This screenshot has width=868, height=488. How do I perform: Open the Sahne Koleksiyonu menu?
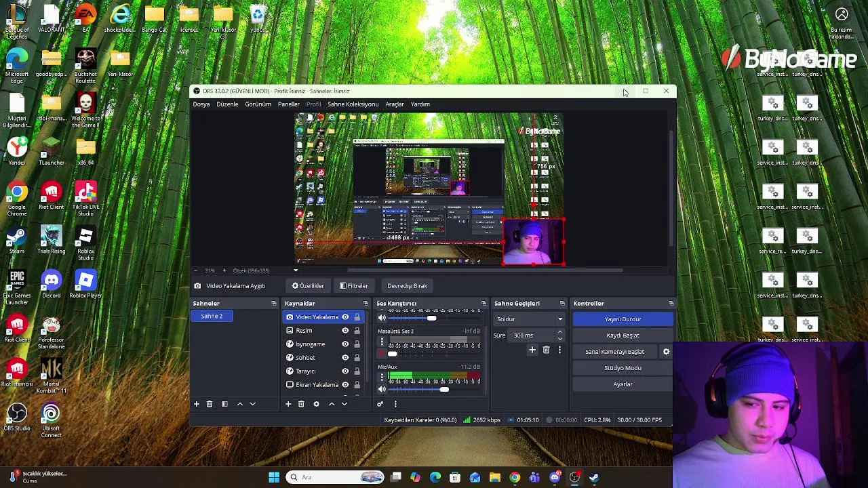[x=353, y=104]
